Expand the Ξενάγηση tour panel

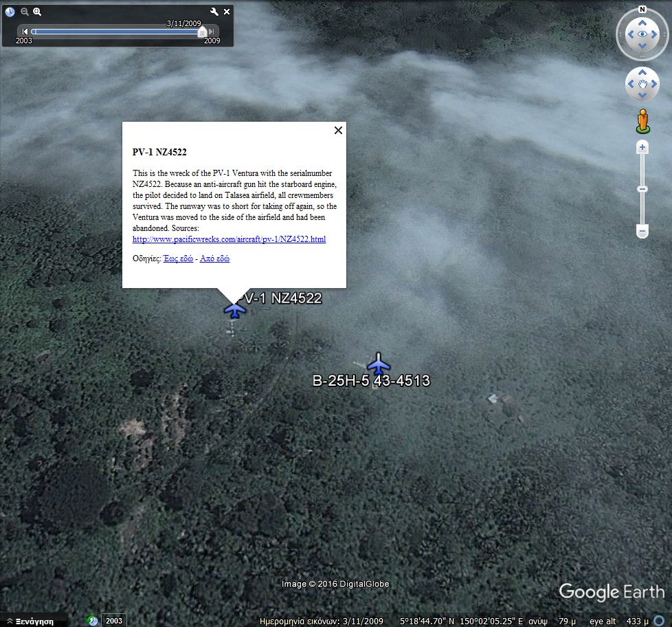tap(30, 621)
